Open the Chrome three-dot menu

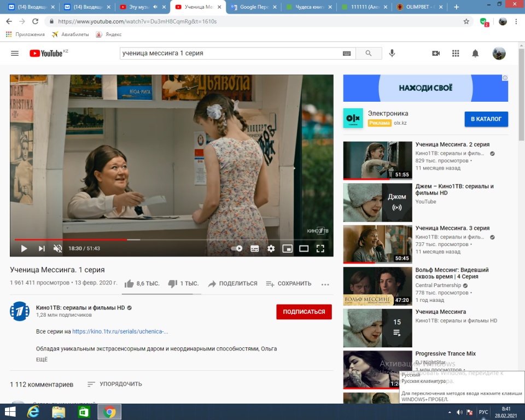pyautogui.click(x=516, y=21)
